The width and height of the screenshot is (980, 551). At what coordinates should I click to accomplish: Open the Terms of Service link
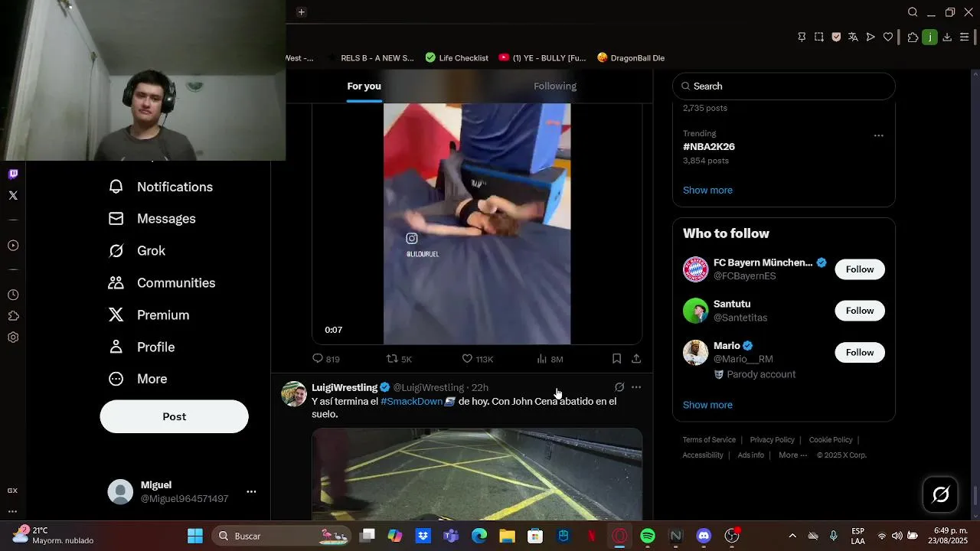(x=709, y=440)
